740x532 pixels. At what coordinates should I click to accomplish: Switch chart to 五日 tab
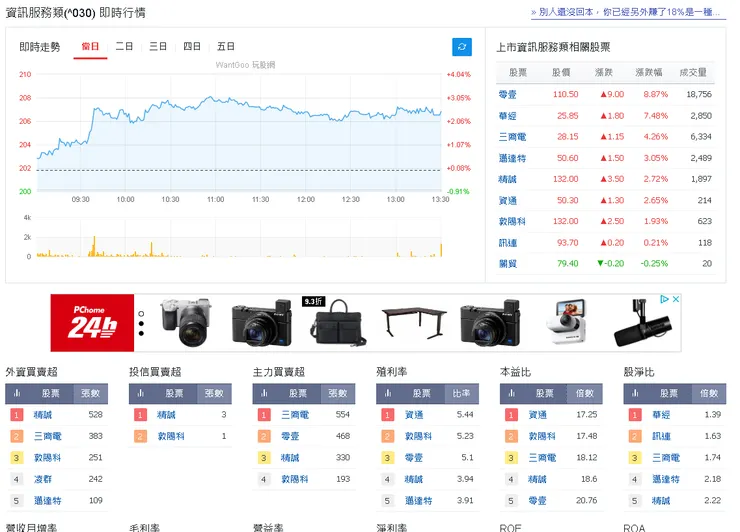[x=226, y=46]
